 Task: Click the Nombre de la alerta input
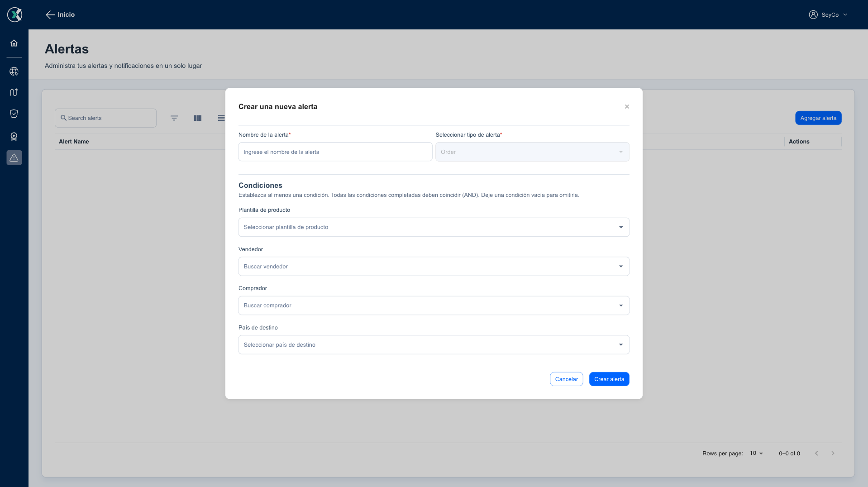(335, 152)
